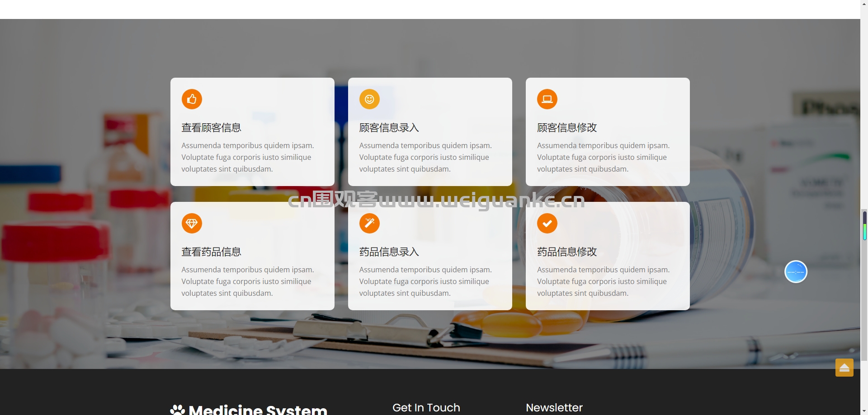Open the 药品信息修改 link

567,252
